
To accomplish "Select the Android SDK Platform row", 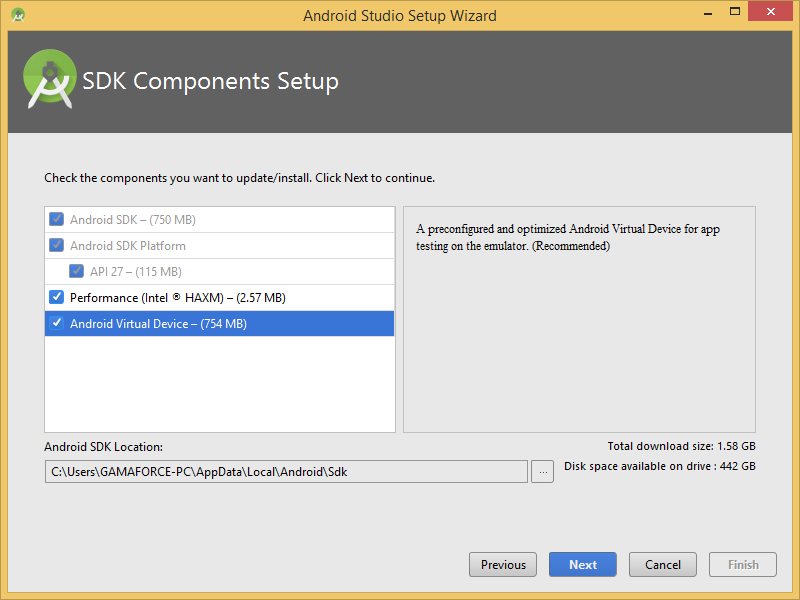I will [219, 245].
